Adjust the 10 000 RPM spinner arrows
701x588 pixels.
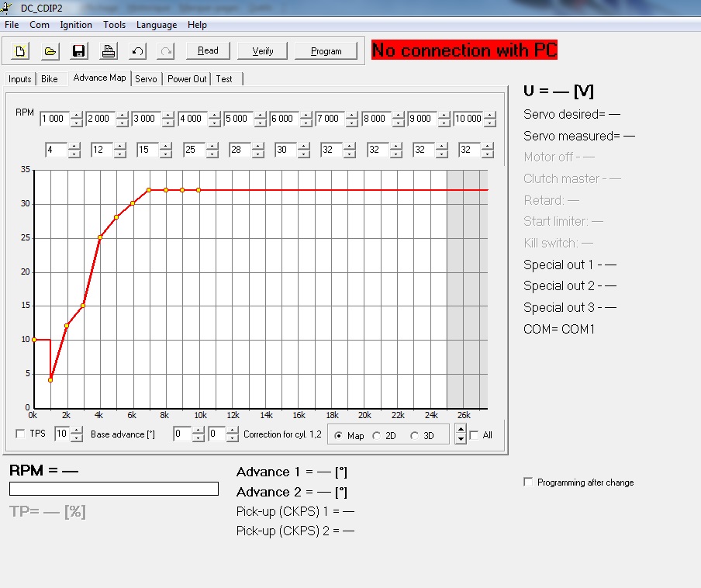pos(489,119)
